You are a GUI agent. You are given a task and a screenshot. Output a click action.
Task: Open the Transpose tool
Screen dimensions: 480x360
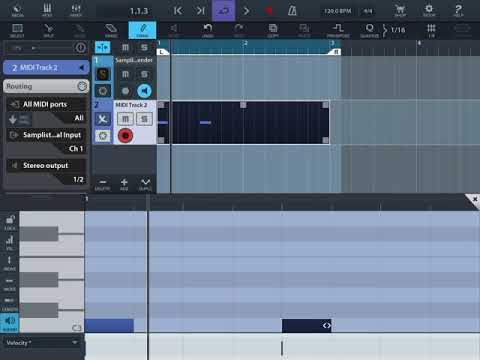pos(338,30)
